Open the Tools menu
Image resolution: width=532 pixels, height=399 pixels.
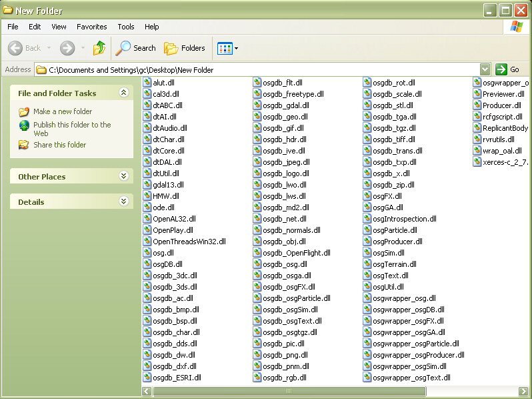pyautogui.click(x=126, y=27)
